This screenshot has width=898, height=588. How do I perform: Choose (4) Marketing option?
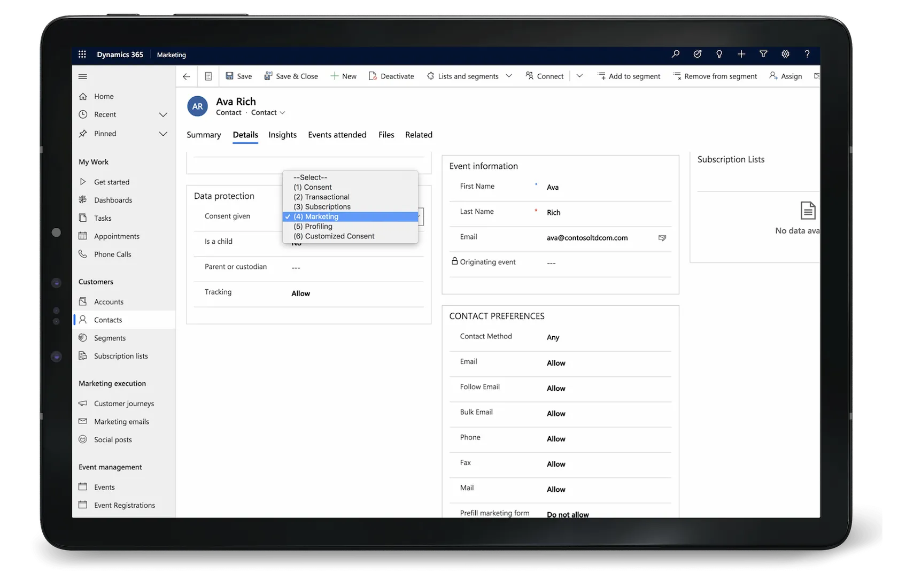(350, 216)
